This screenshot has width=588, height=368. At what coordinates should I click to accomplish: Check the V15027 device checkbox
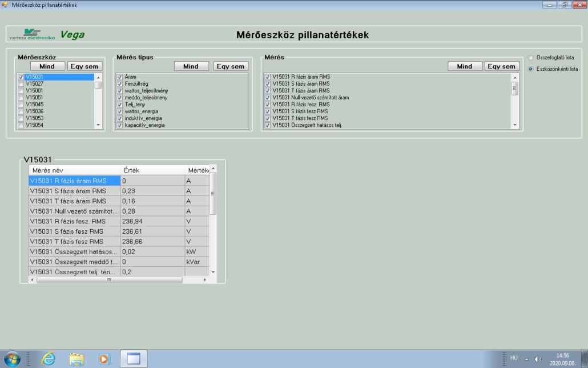(21, 83)
